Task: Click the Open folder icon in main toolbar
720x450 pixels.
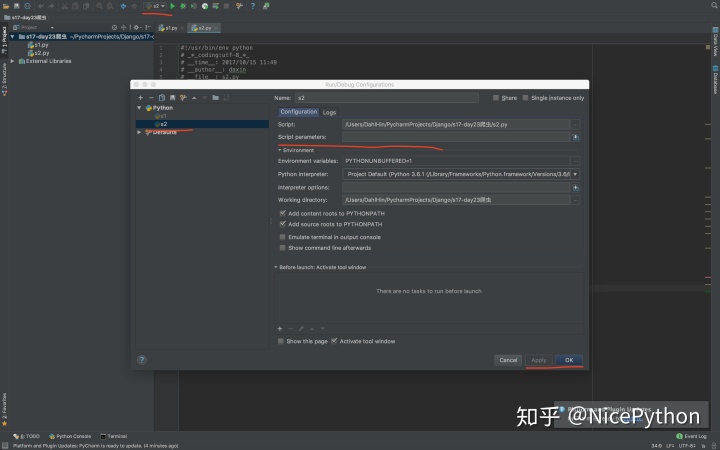Action: tap(6, 6)
